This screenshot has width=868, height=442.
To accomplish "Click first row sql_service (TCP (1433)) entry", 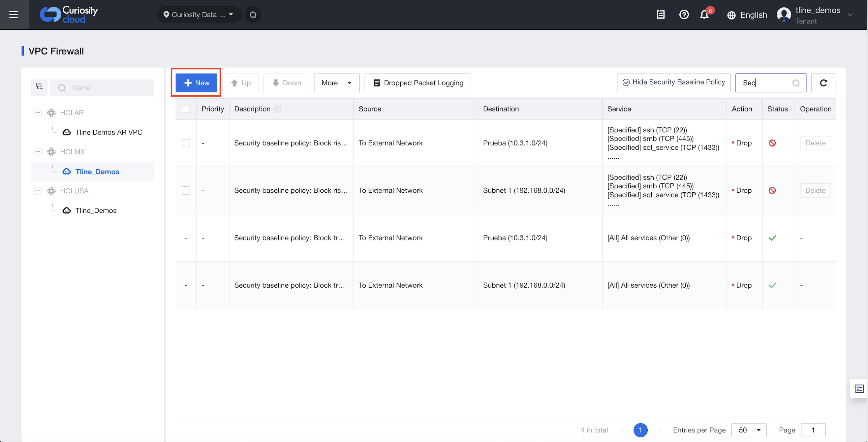I will [x=663, y=147].
